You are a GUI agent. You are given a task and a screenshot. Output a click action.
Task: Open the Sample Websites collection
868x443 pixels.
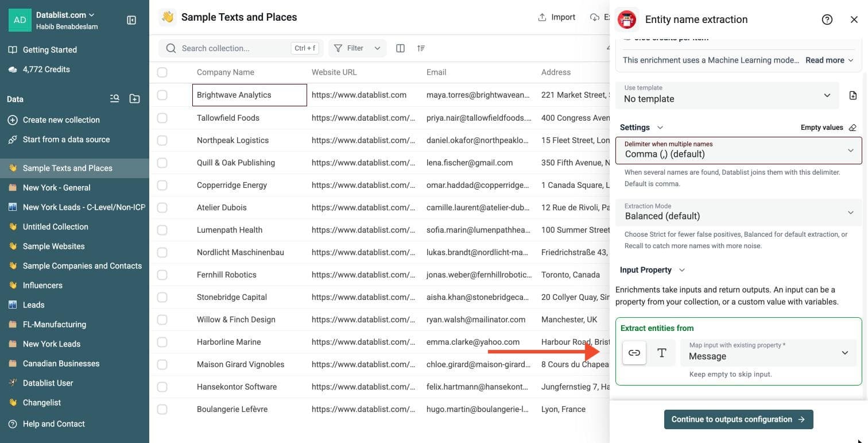[x=75, y=246]
